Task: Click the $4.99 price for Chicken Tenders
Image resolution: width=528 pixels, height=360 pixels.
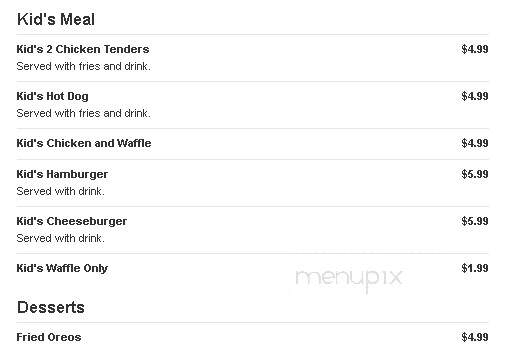Action: [x=475, y=49]
